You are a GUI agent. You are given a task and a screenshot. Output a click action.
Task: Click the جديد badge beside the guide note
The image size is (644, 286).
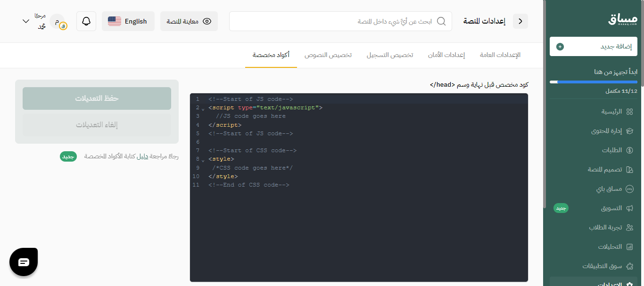tap(68, 156)
